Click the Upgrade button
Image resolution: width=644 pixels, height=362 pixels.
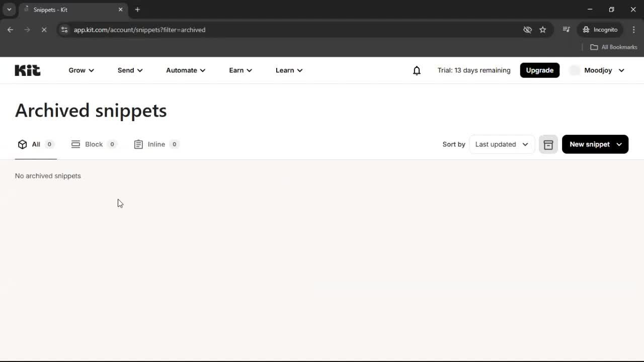pyautogui.click(x=539, y=70)
